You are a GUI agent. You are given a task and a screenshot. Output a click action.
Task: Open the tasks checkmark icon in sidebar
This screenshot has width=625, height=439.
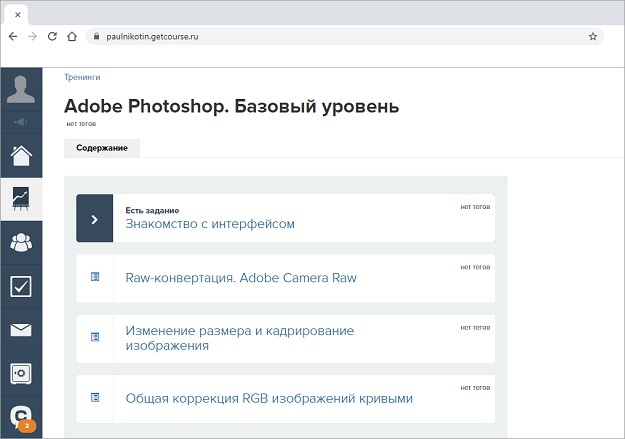pos(21,286)
